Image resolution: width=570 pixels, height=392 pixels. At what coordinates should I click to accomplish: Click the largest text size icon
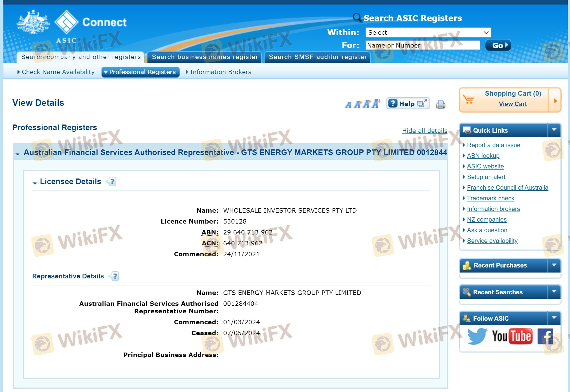376,104
